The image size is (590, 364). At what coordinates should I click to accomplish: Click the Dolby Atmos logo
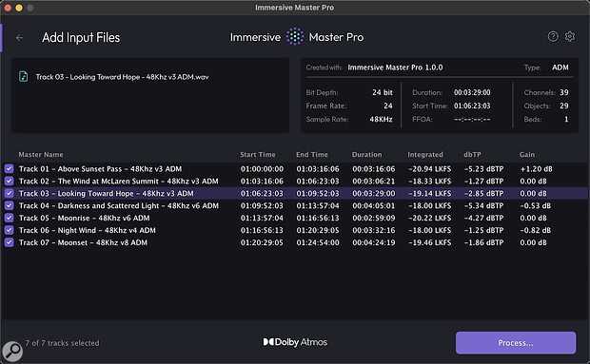pos(295,342)
